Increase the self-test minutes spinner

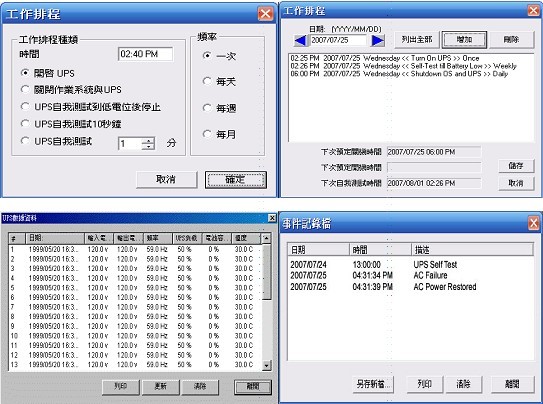[149, 141]
